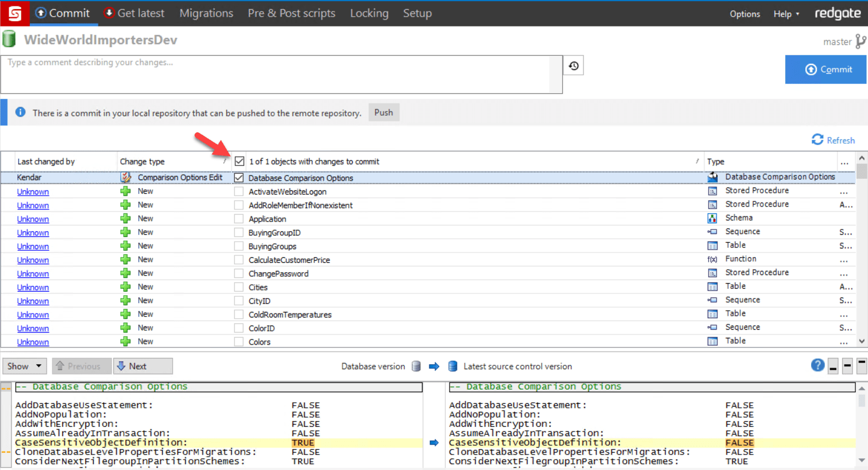The width and height of the screenshot is (868, 470).
Task: Open recent commit comments history icon
Action: pos(573,65)
